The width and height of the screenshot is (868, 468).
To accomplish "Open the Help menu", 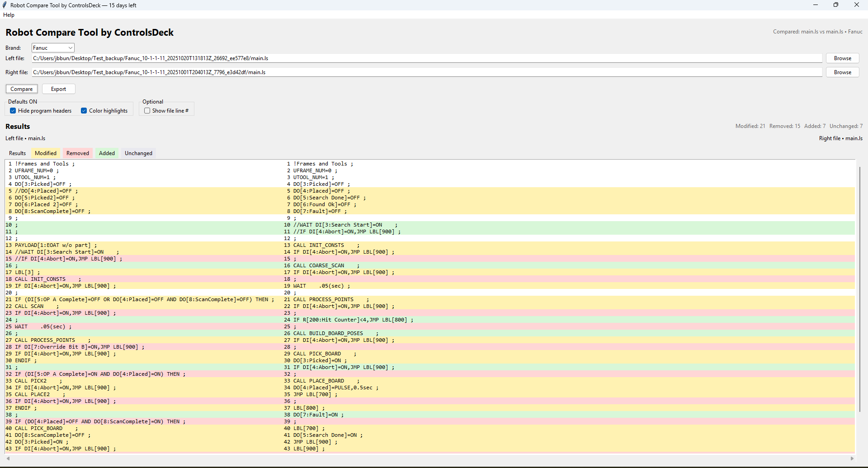I will (9, 15).
